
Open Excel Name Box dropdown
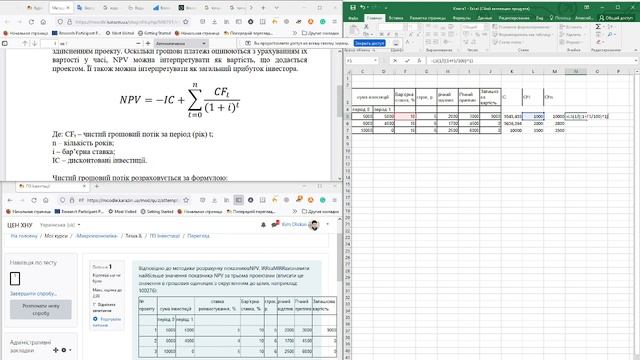(x=375, y=60)
